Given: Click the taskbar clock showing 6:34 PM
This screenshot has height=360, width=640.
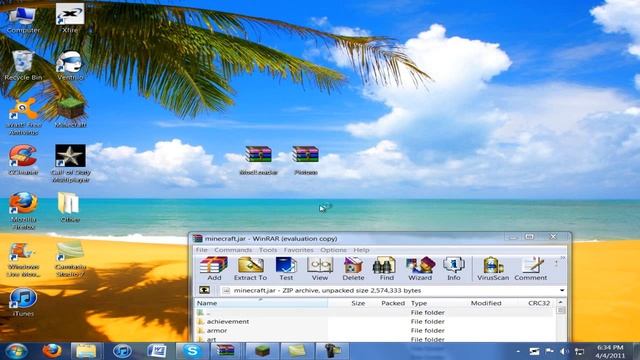Looking at the screenshot, I should [x=610, y=351].
